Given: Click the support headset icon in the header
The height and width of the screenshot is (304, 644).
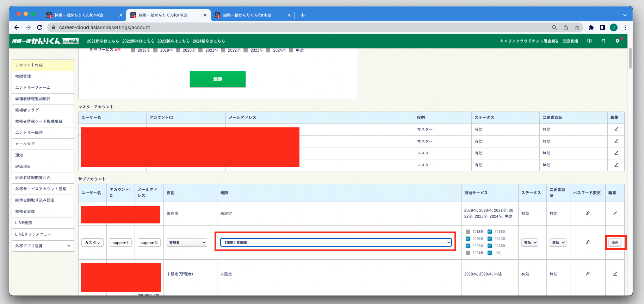Looking at the screenshot, I should [603, 41].
